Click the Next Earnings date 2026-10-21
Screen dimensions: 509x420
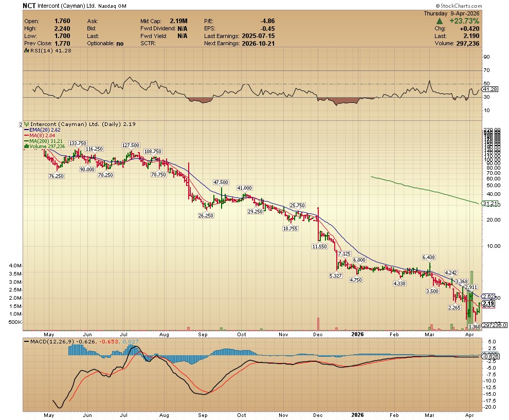(258, 44)
